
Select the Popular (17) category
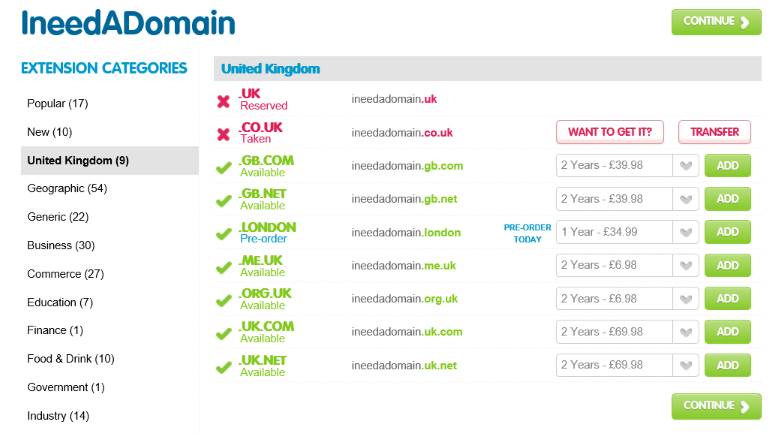tap(58, 103)
